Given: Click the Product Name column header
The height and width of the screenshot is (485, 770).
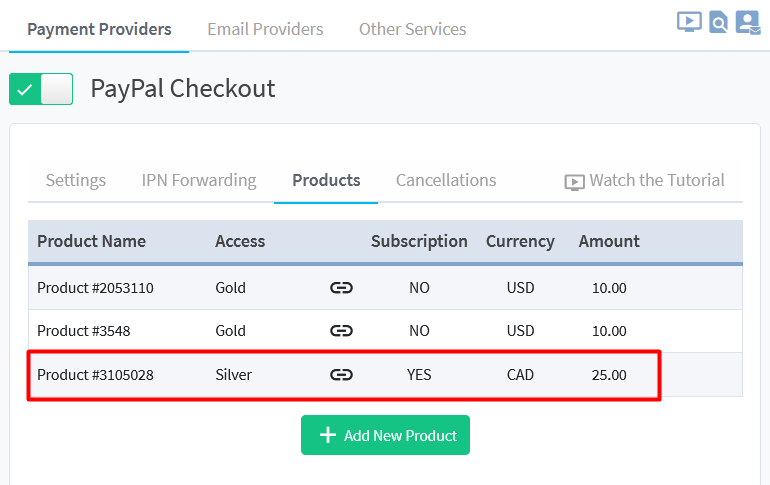Looking at the screenshot, I should point(91,241).
